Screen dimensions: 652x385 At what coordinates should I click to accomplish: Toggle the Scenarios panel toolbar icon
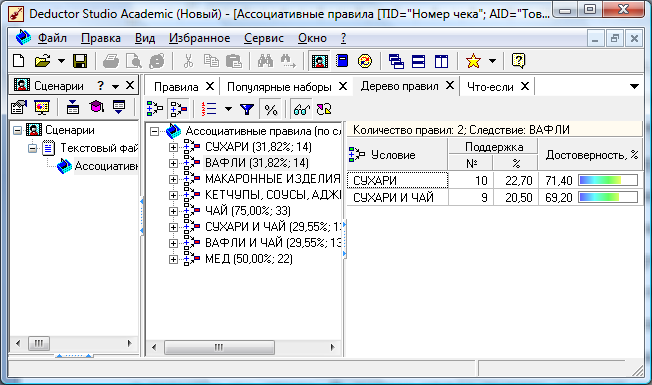click(320, 61)
